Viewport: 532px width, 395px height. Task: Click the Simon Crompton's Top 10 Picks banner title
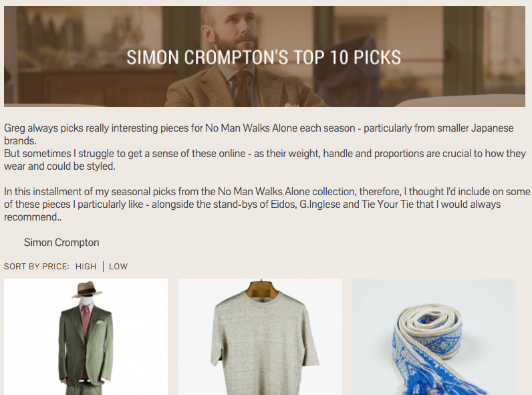[x=263, y=57]
